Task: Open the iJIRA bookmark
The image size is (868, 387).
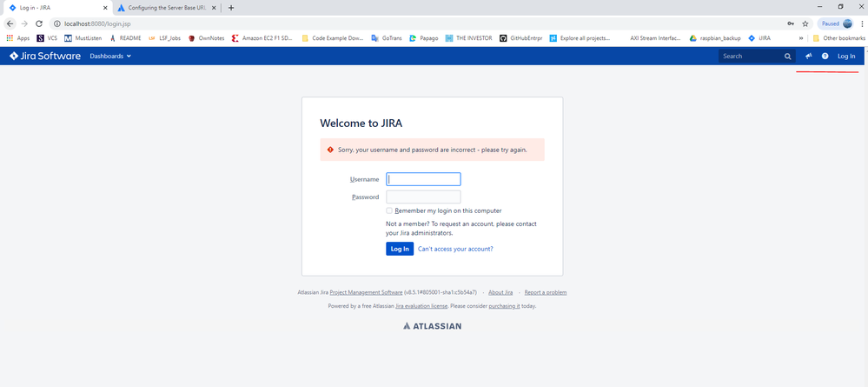Action: point(759,38)
